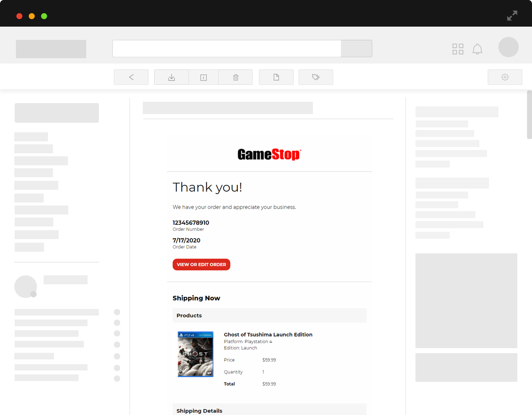Viewport: 532px width, 415px height.
Task: Click the document page icon in toolbar
Action: click(x=276, y=77)
